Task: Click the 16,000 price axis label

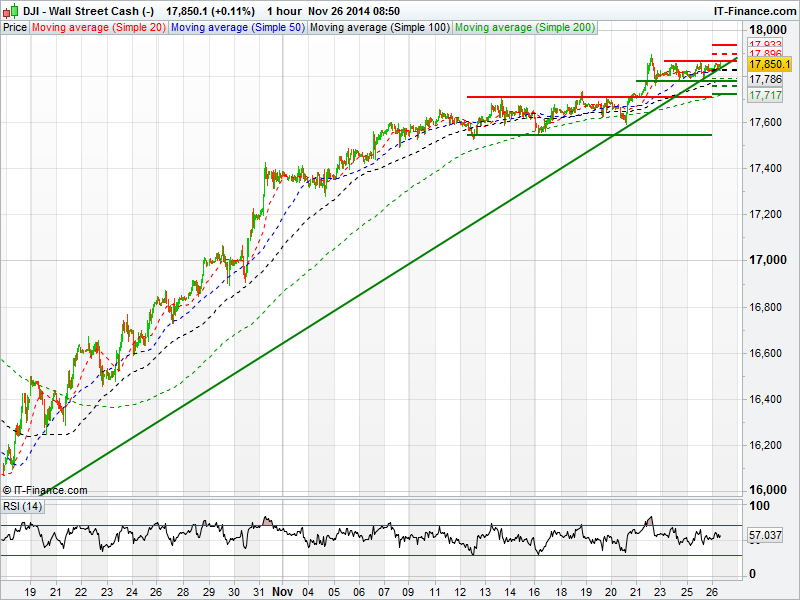Action: 767,490
